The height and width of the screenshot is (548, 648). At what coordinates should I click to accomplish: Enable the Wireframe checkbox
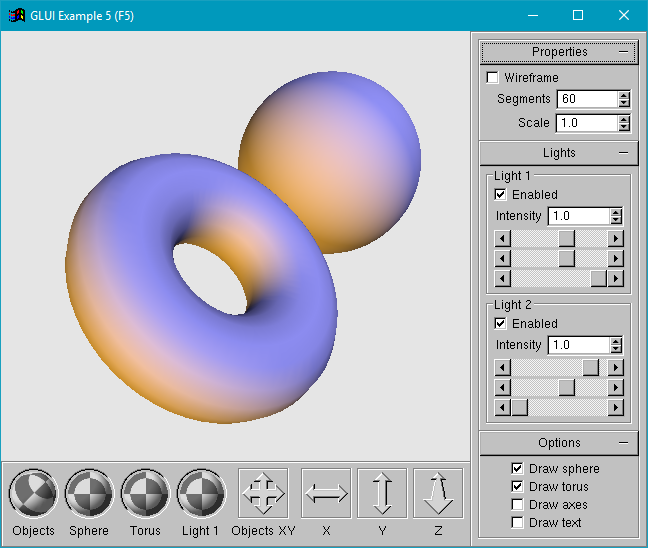(x=492, y=77)
